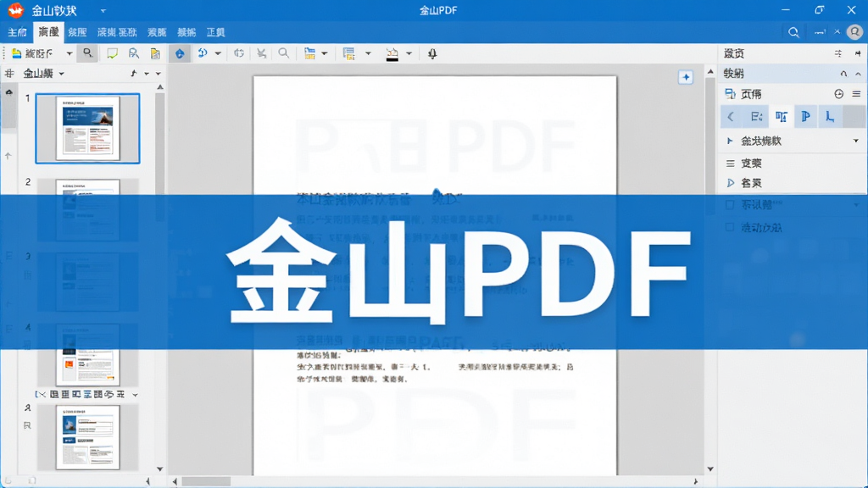Select the active white-highlighted ribbon tab
868x488 pixels.
(x=48, y=32)
